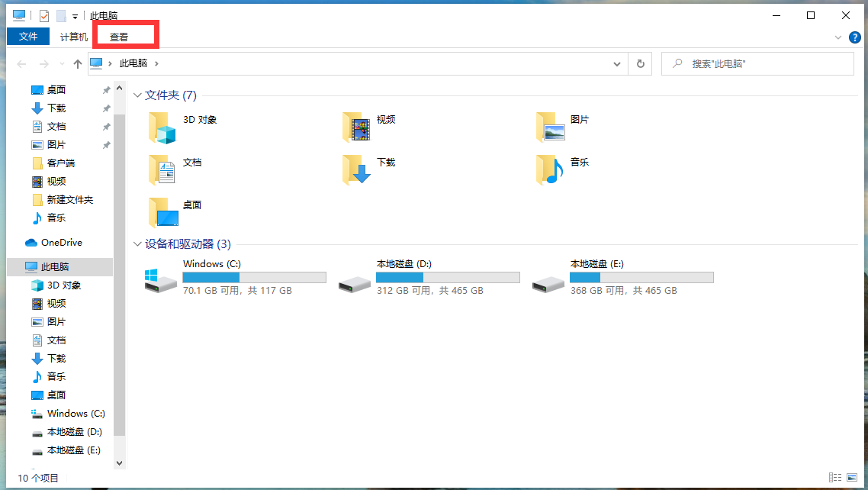Viewport: 868px width, 490px height.
Task: Open the recent locations dropdown arrow
Action: (62, 63)
